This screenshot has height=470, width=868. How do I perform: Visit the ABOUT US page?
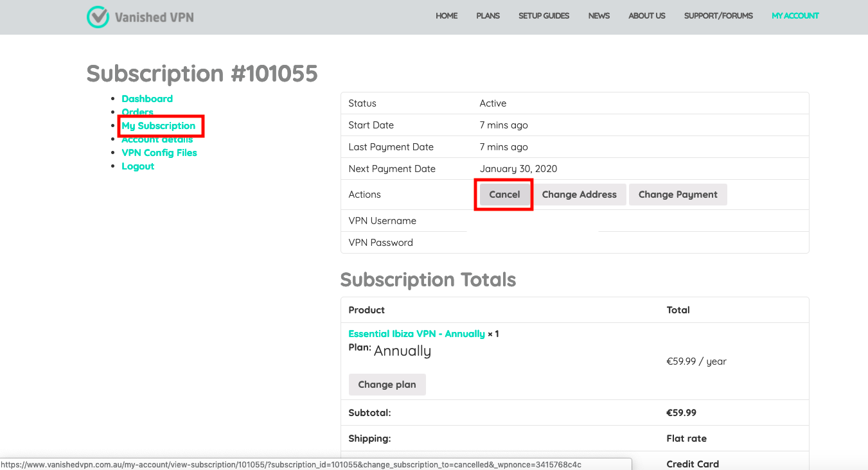coord(647,16)
